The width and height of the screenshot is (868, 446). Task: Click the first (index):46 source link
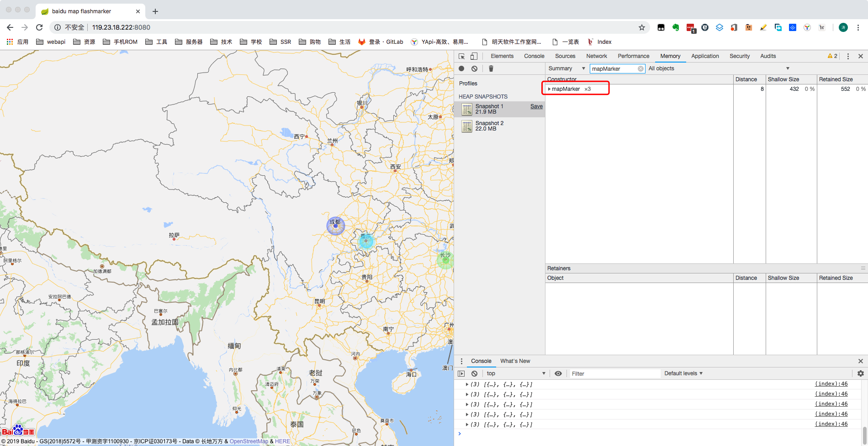tap(831, 384)
